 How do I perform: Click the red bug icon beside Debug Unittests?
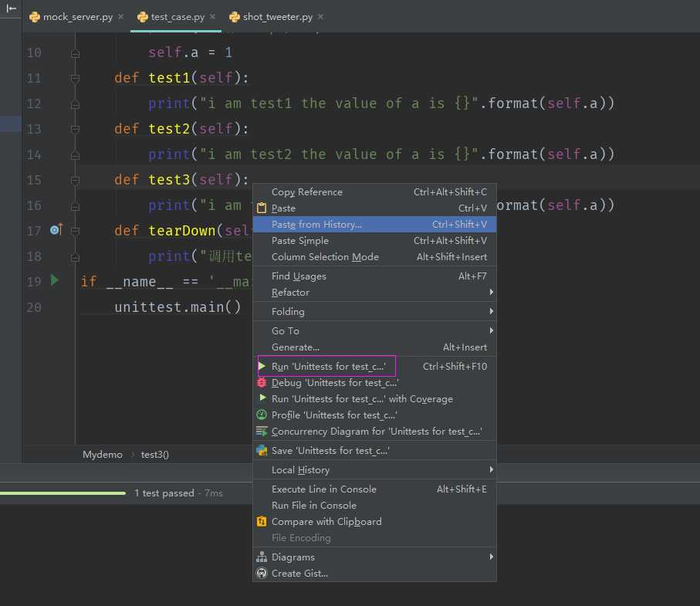coord(262,383)
